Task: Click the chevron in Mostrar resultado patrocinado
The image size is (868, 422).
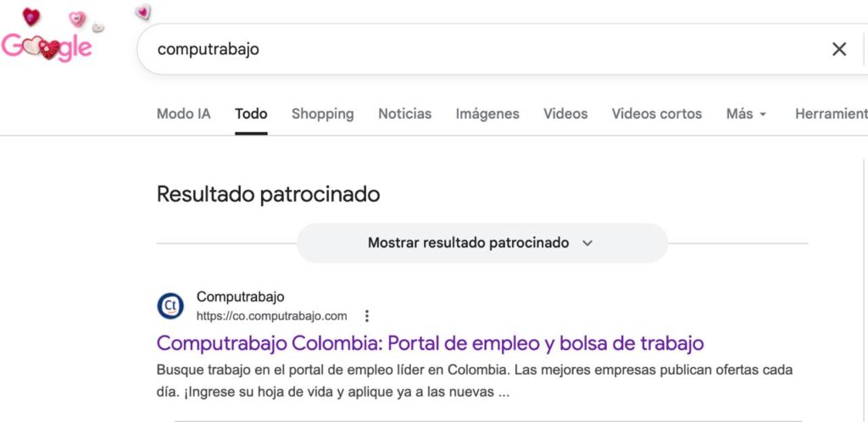Action: point(587,243)
